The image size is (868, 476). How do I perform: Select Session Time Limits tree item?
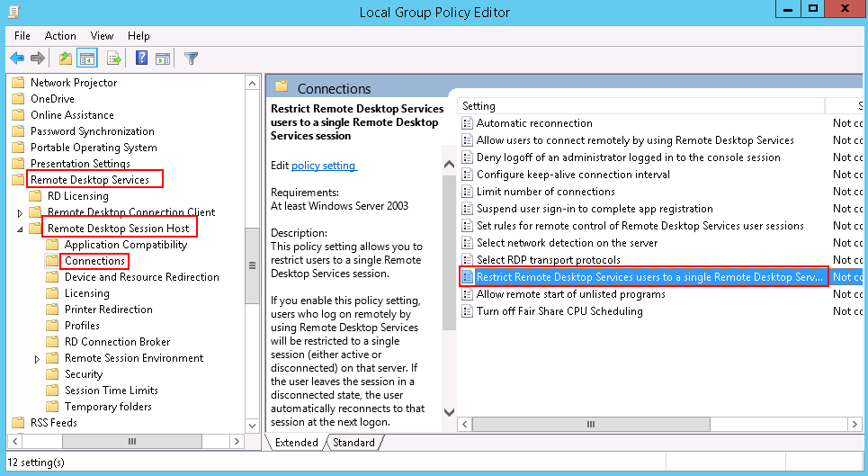point(112,391)
